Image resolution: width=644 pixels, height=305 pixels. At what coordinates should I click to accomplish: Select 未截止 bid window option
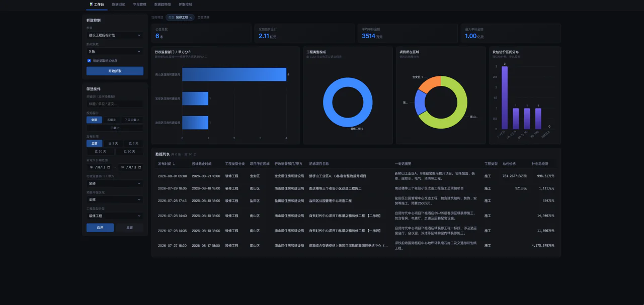111,120
